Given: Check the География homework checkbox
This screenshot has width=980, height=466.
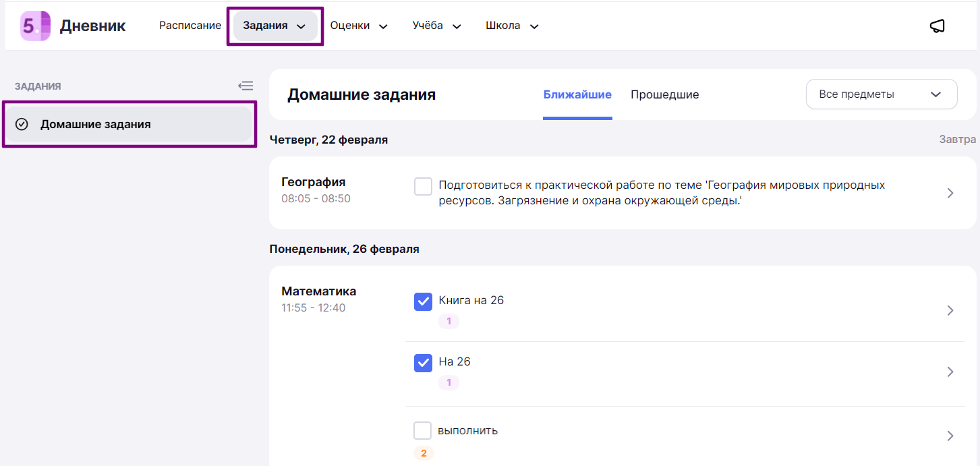Looking at the screenshot, I should [423, 187].
